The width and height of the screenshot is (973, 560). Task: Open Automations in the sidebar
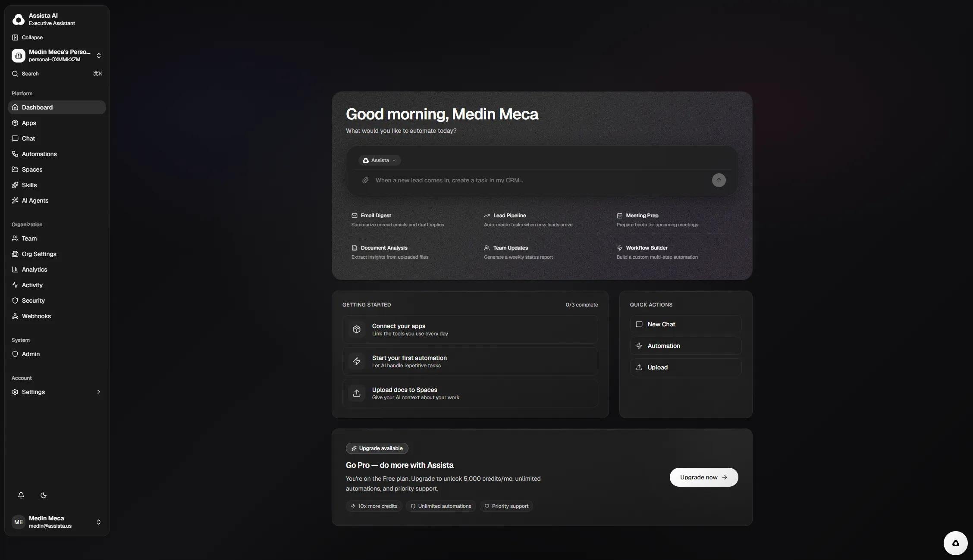click(x=57, y=154)
